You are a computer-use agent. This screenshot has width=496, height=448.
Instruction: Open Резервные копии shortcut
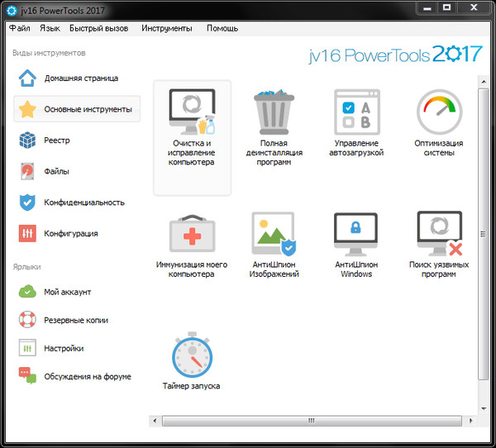coord(75,320)
